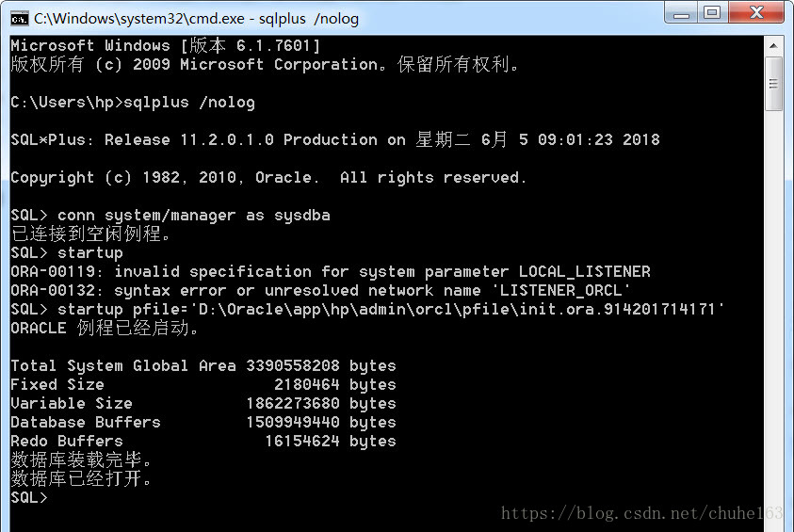Viewport: 794px width, 532px height.
Task: Close the cmd.exe sqlplus window
Action: pyautogui.click(x=756, y=12)
